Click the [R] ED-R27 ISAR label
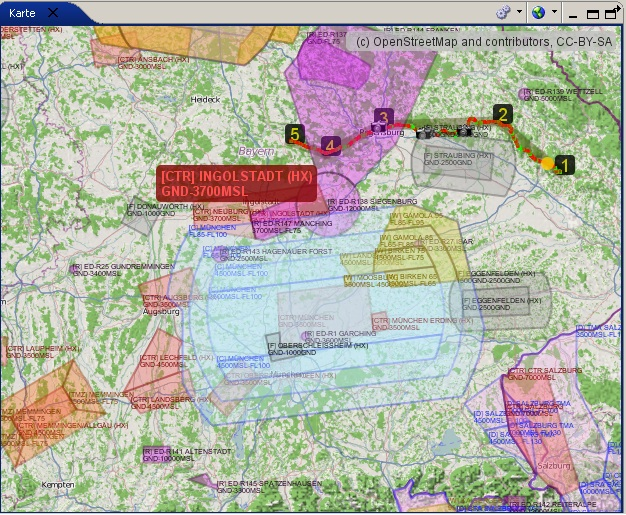Viewport: 626px width, 515px height. coord(445,245)
